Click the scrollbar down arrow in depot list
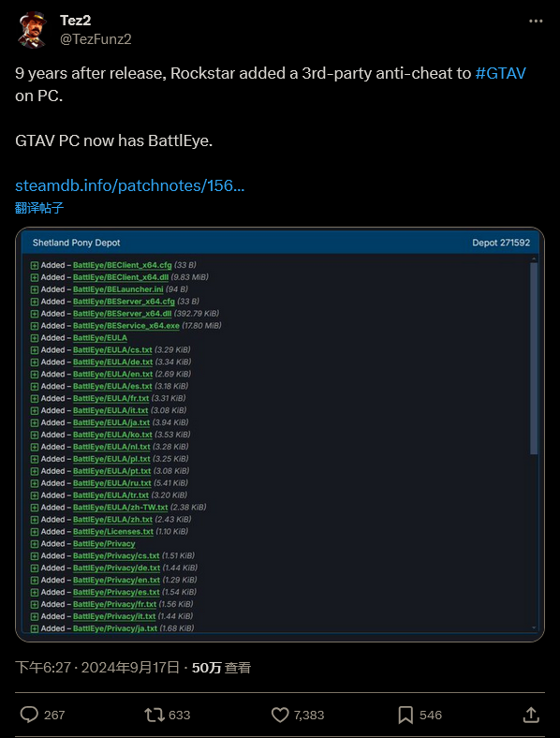 534,627
